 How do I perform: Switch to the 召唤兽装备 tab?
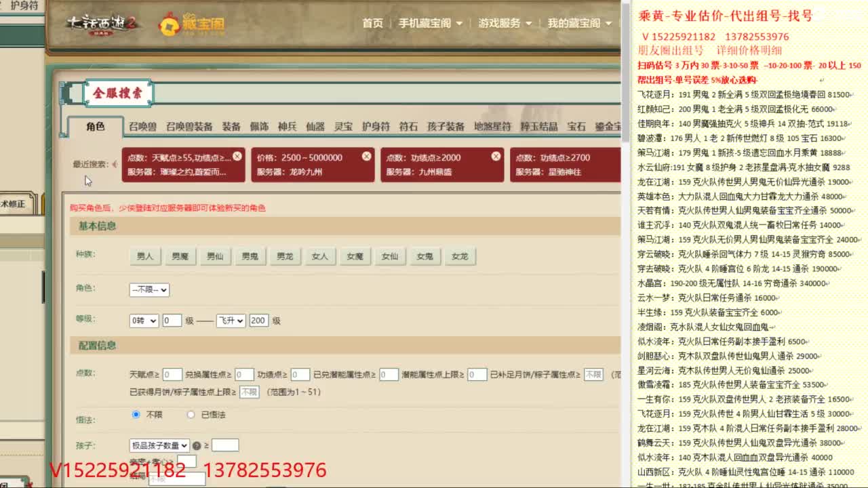[x=189, y=127]
